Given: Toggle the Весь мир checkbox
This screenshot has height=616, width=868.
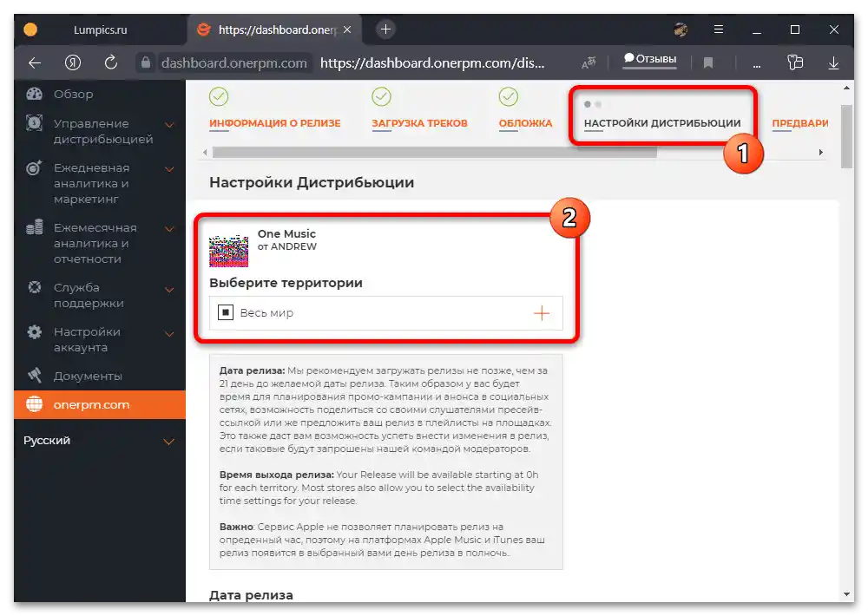Looking at the screenshot, I should (226, 312).
